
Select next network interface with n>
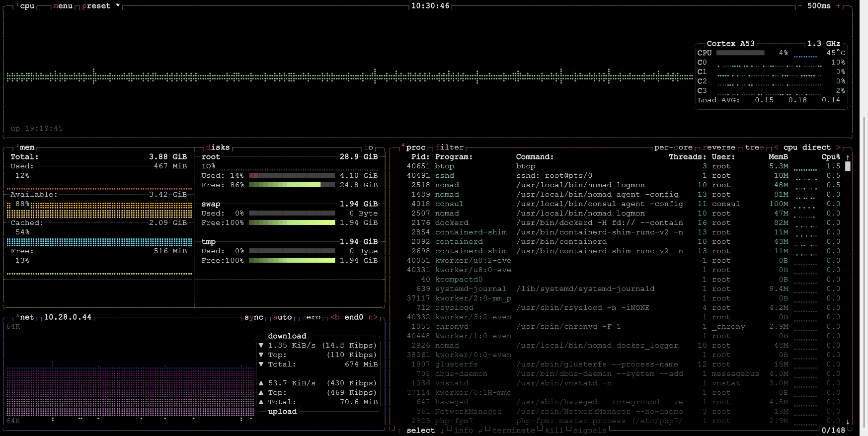pos(373,317)
